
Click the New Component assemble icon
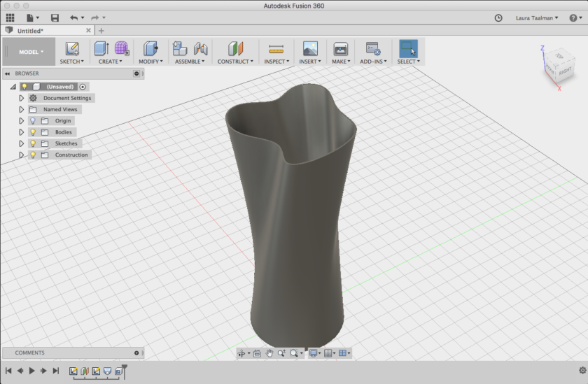click(x=180, y=49)
